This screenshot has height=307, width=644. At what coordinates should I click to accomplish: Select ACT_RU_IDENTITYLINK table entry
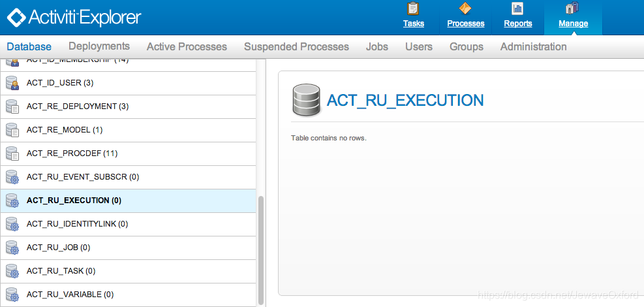(128, 224)
